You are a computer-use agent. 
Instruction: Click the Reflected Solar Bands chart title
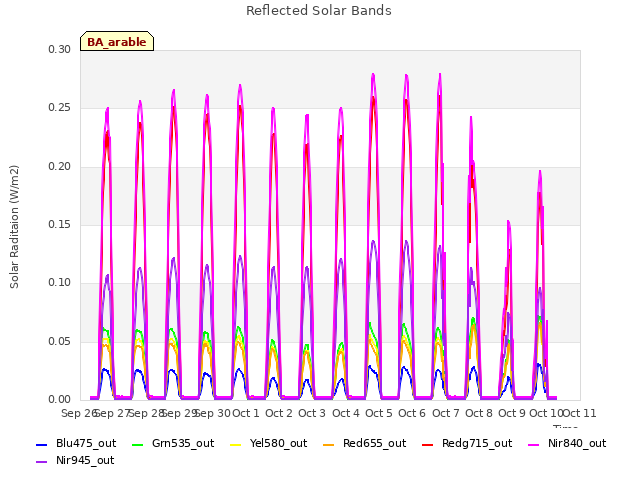[319, 11]
